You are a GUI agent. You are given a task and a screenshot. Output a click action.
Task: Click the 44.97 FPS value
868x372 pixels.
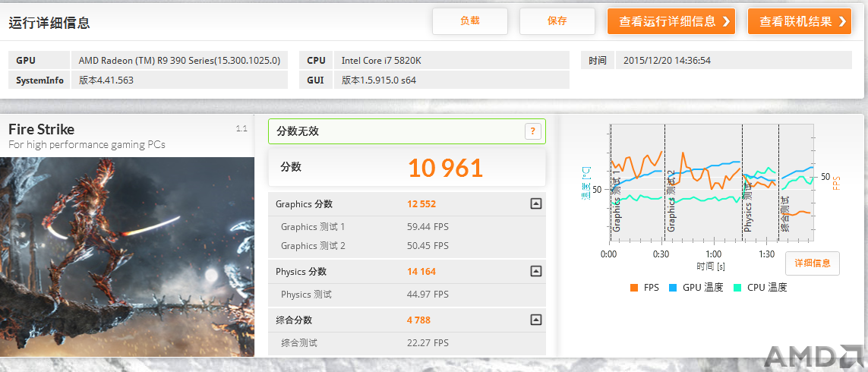click(x=428, y=294)
